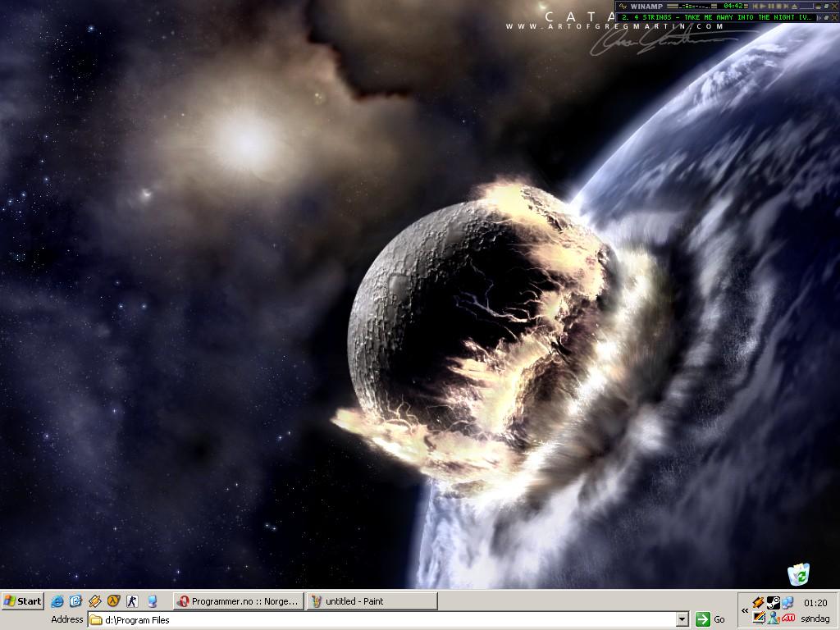Viewport: 840px width, 630px height.
Task: Start Half-Life from the Quick Launch icon
Action: [x=113, y=601]
